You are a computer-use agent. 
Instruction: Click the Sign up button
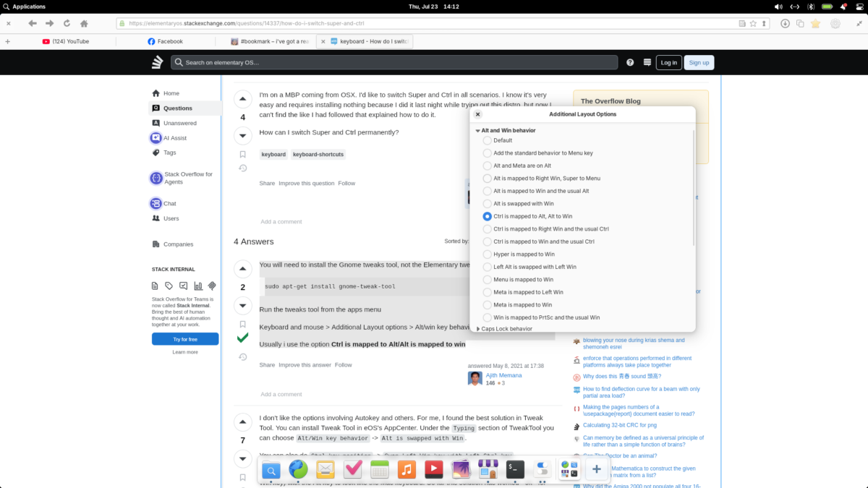699,63
